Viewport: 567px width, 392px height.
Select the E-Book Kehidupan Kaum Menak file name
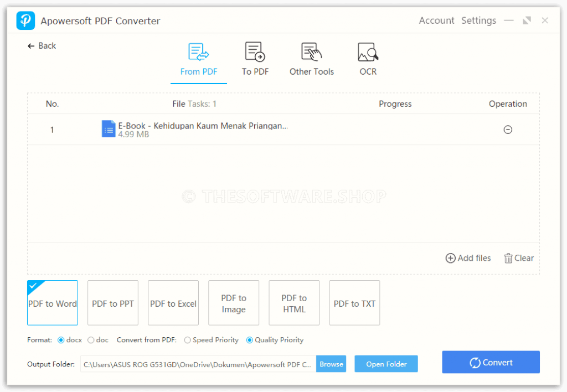(x=203, y=126)
